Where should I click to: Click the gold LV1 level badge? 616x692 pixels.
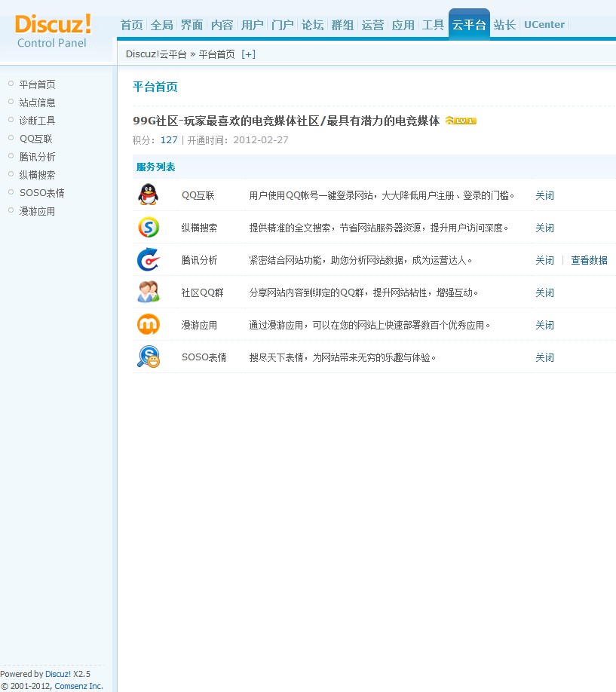click(461, 121)
